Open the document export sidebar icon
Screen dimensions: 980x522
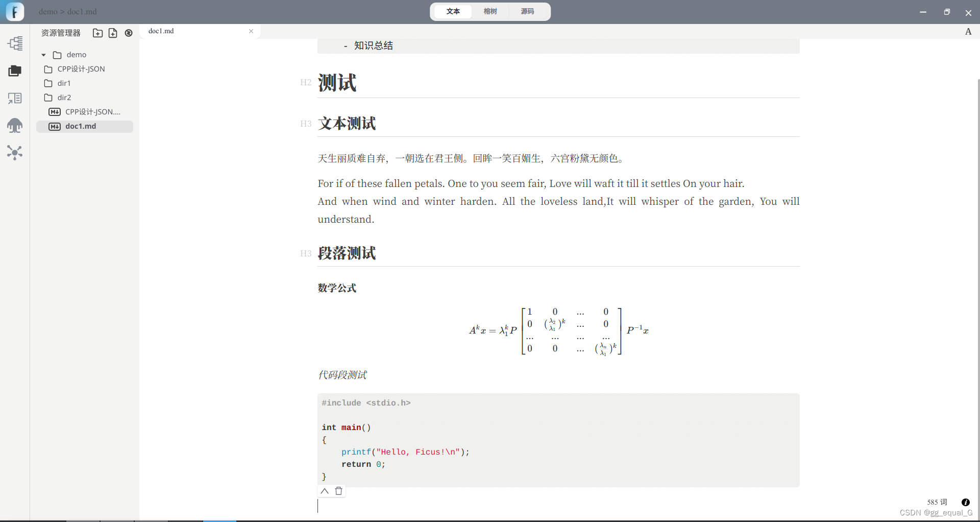(15, 98)
